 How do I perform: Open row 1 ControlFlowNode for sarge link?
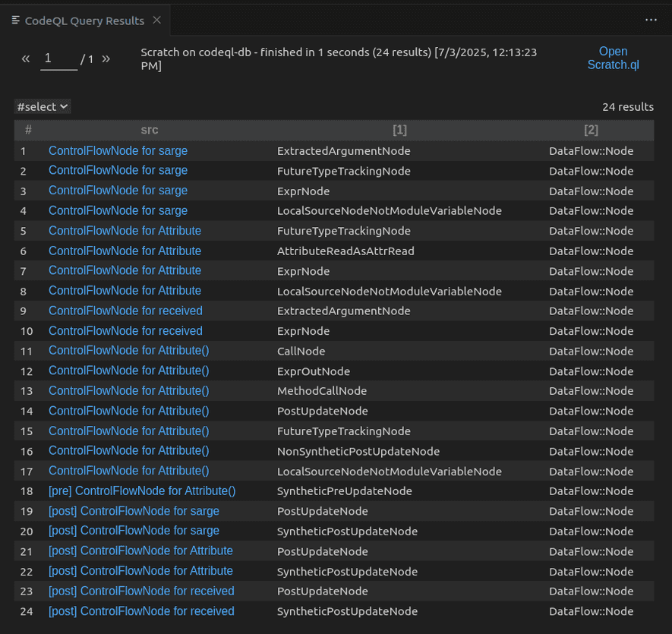coord(118,150)
